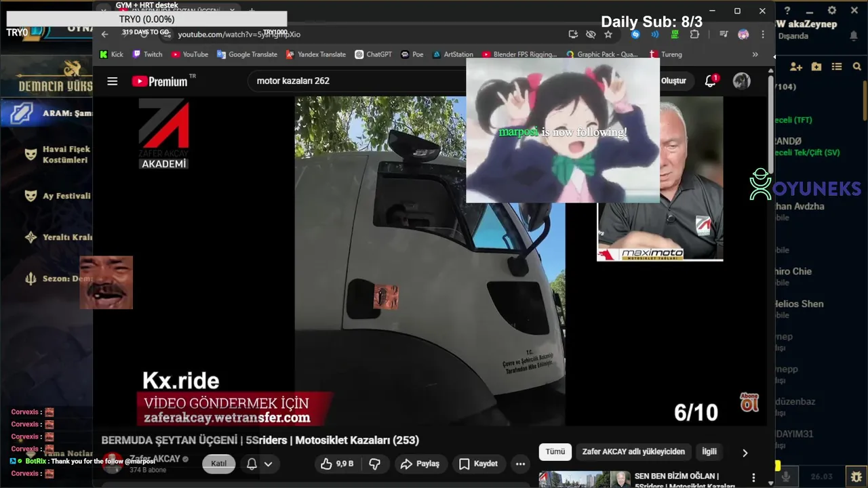Go to the YouTube Premium home logo
This screenshot has height=488, width=868.
[160, 81]
